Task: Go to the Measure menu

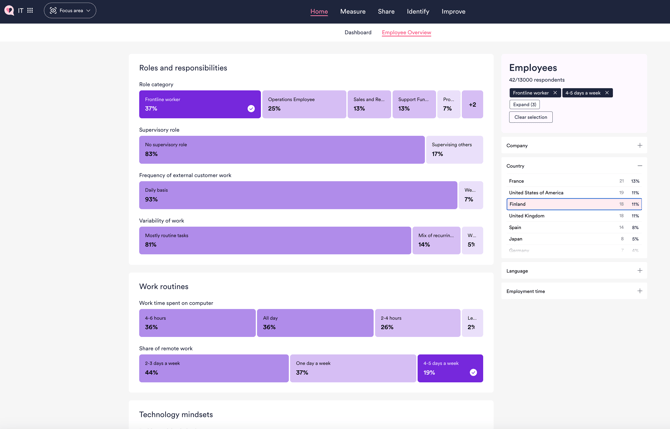Action: tap(352, 12)
